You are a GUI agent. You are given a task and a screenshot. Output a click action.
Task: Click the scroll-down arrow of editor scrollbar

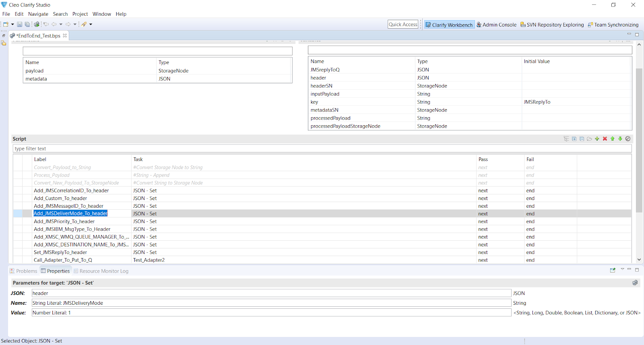[639, 260]
